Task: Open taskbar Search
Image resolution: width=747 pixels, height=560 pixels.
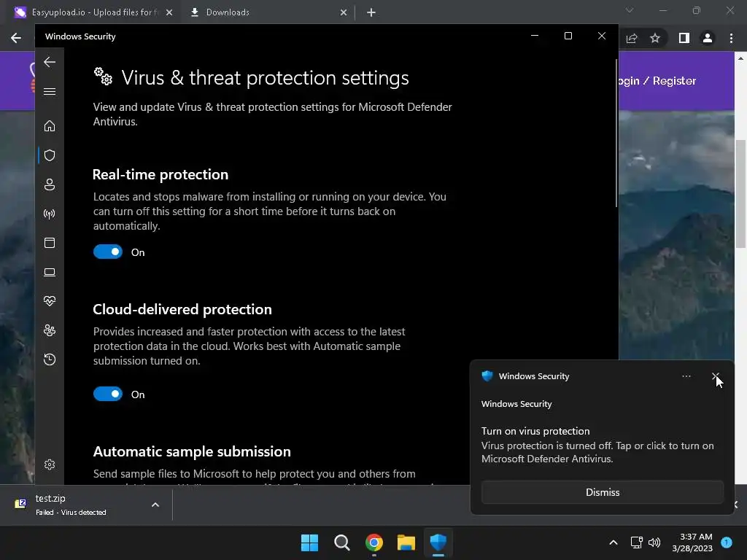Action: tap(341, 542)
